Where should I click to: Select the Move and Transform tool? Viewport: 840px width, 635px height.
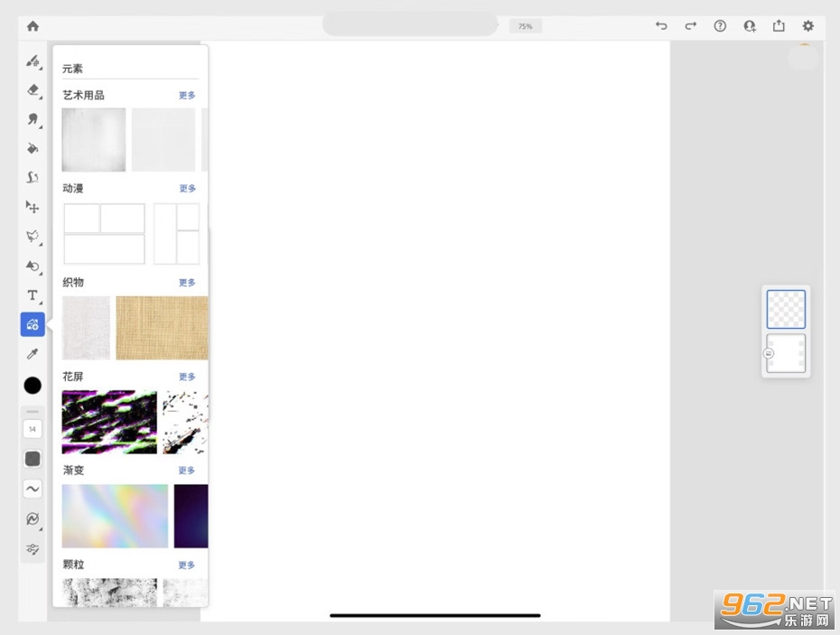pyautogui.click(x=33, y=207)
